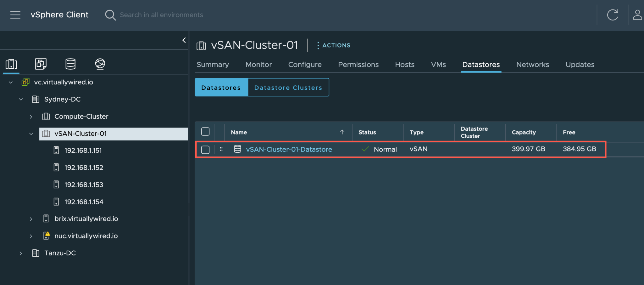Click the vCenter icon for vc.virtuallywired.io
The width and height of the screenshot is (644, 285).
tap(25, 82)
